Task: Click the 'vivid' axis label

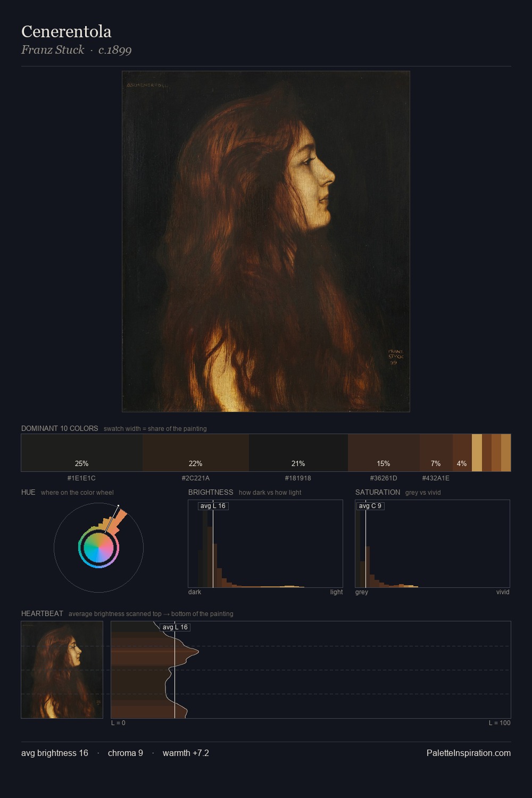Action: [503, 592]
